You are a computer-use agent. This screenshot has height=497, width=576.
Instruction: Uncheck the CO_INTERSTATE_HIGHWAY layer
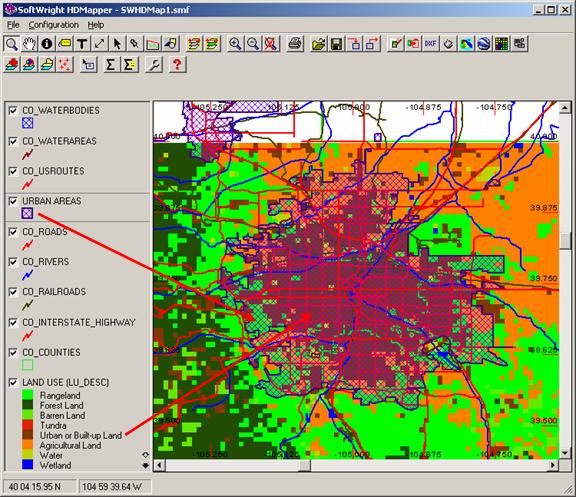[x=13, y=323]
